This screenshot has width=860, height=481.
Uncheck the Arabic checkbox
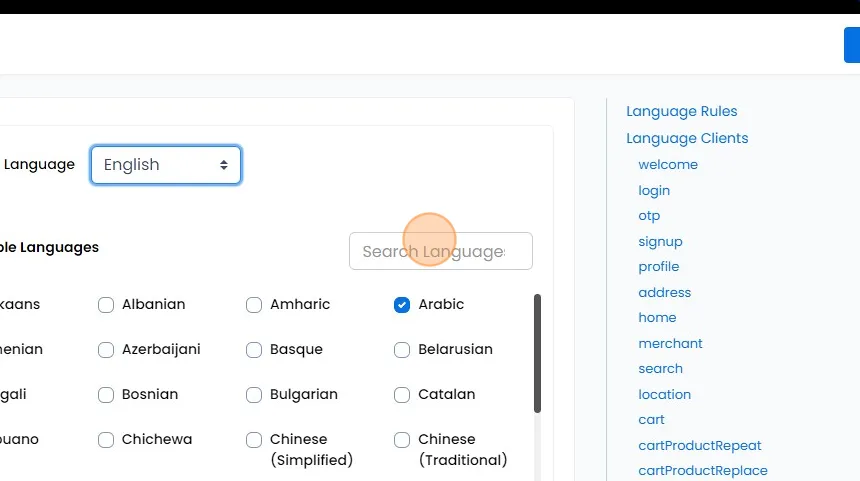click(402, 304)
